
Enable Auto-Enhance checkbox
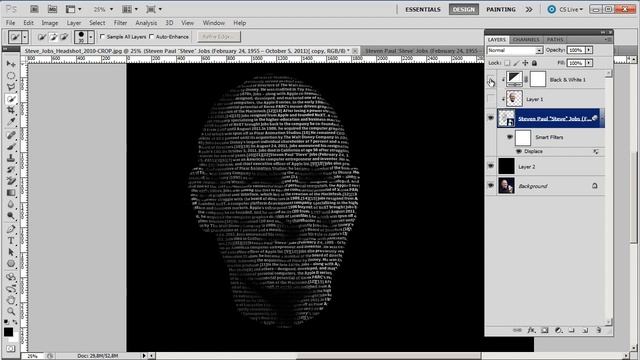[x=151, y=37]
